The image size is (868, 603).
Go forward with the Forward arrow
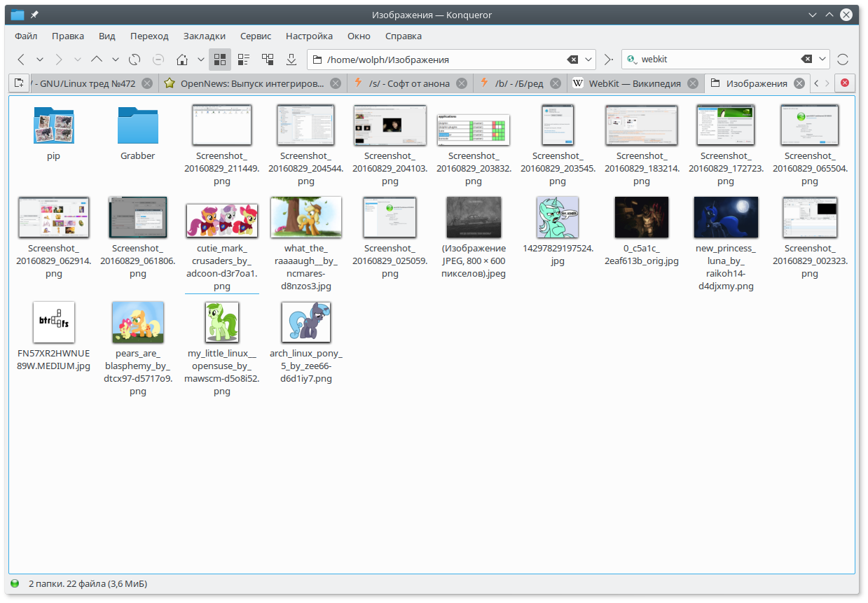pyautogui.click(x=59, y=60)
